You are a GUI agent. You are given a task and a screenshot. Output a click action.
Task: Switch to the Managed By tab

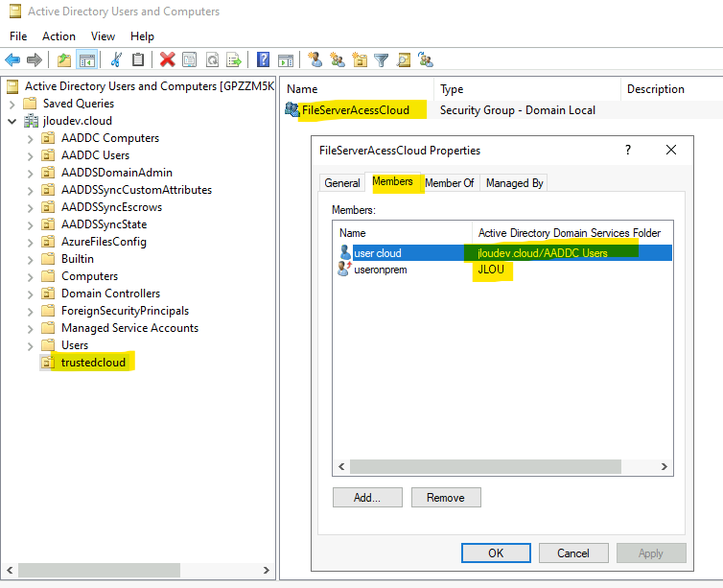[x=514, y=183]
